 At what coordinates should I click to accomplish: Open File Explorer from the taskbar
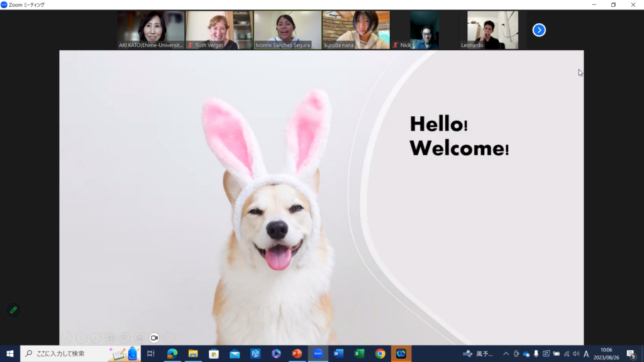pyautogui.click(x=193, y=353)
